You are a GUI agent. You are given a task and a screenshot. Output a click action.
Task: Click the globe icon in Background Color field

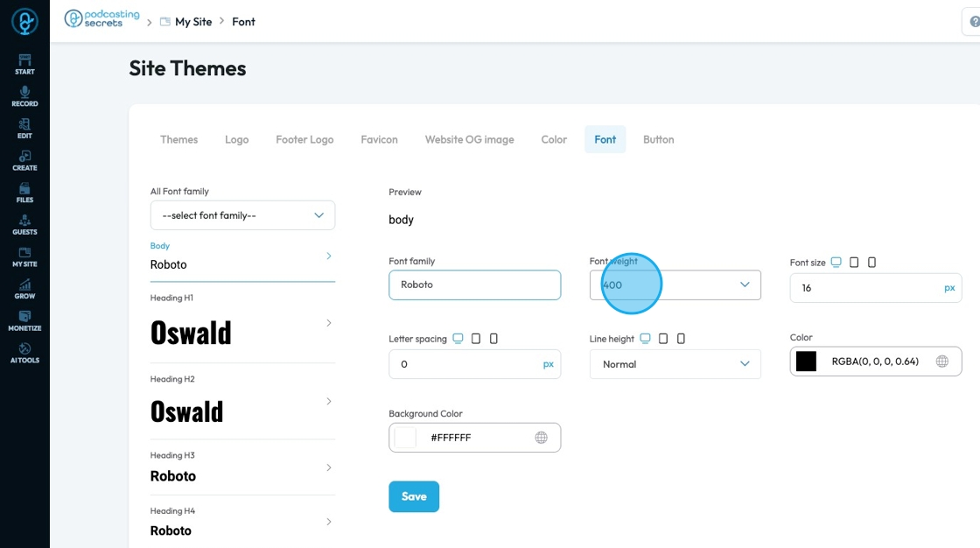click(542, 438)
